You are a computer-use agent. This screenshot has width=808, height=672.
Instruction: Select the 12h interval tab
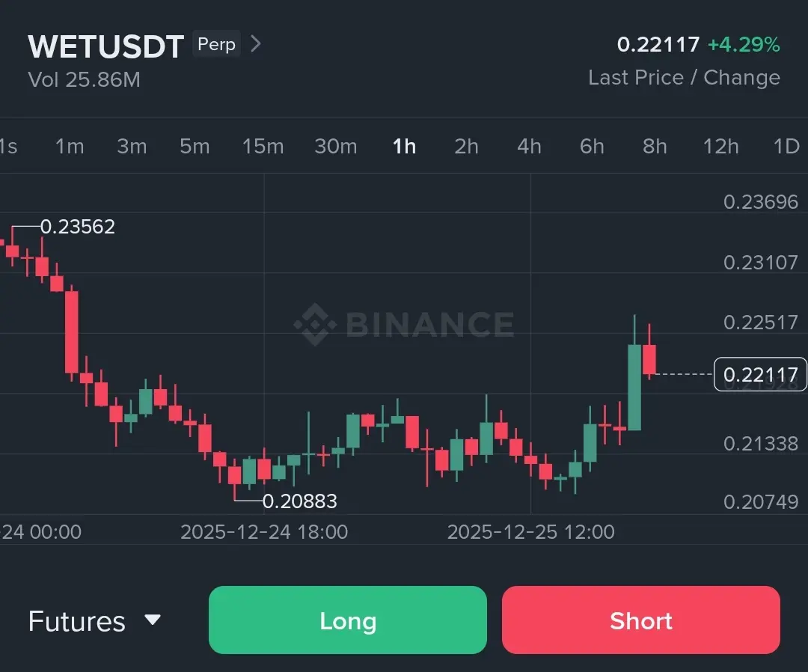click(x=720, y=146)
